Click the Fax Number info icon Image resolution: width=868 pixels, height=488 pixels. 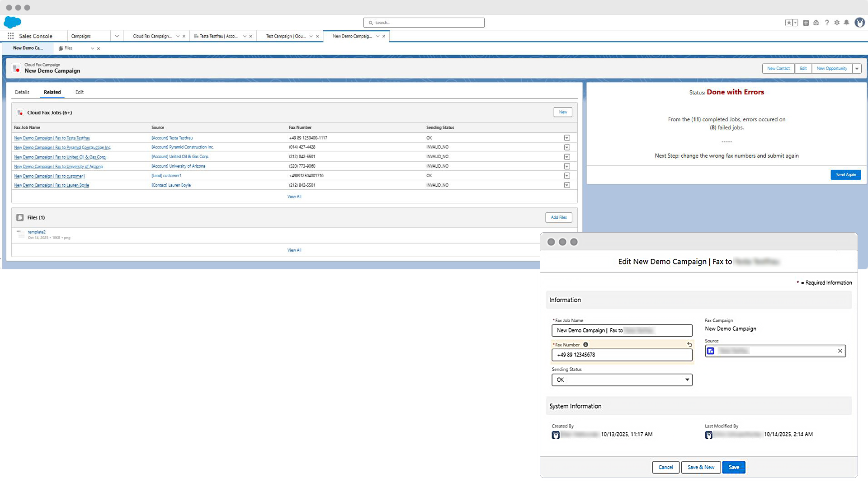[x=585, y=345]
